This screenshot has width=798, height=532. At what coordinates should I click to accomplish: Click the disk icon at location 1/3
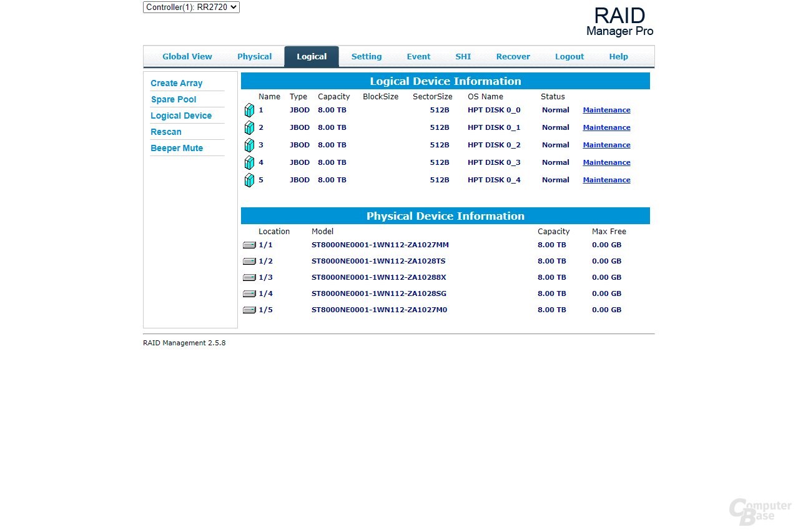click(x=249, y=278)
